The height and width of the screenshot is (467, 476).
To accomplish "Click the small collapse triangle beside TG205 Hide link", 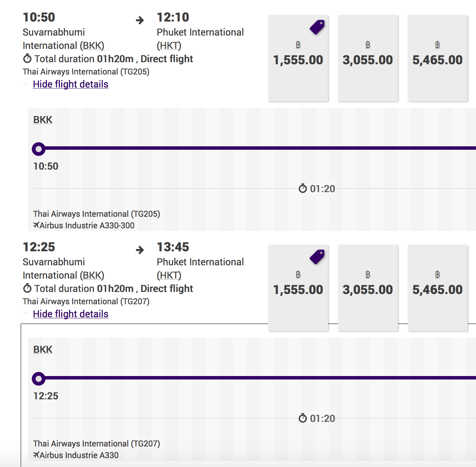I will pyautogui.click(x=25, y=84).
